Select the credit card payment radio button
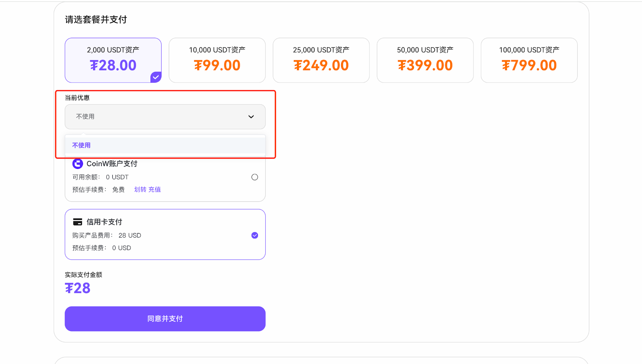642x364 pixels. (254, 235)
